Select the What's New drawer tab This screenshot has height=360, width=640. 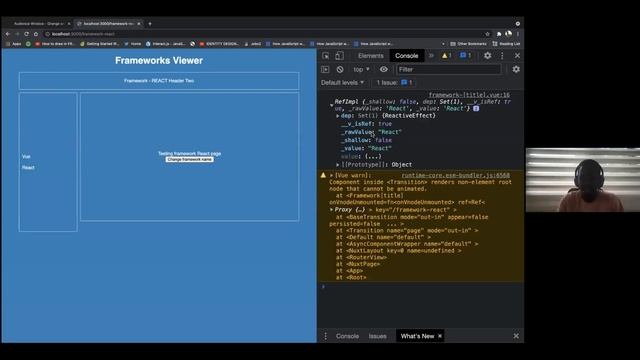pyautogui.click(x=417, y=336)
